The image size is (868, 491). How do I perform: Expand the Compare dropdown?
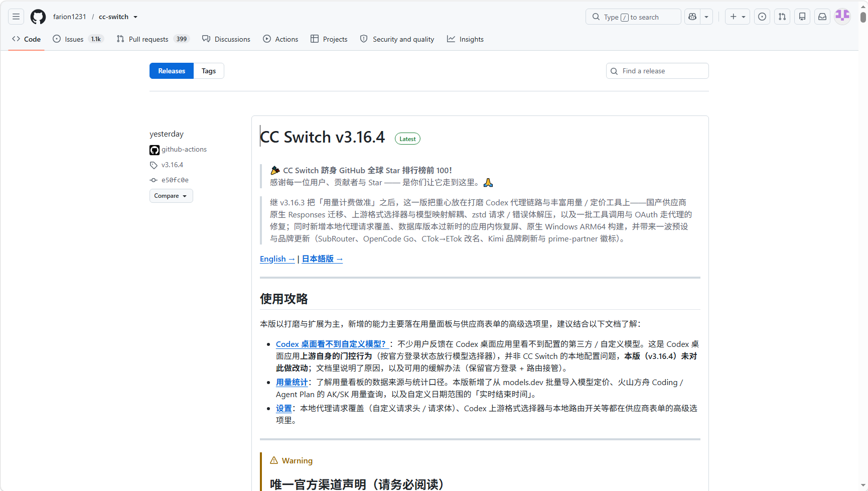[171, 196]
